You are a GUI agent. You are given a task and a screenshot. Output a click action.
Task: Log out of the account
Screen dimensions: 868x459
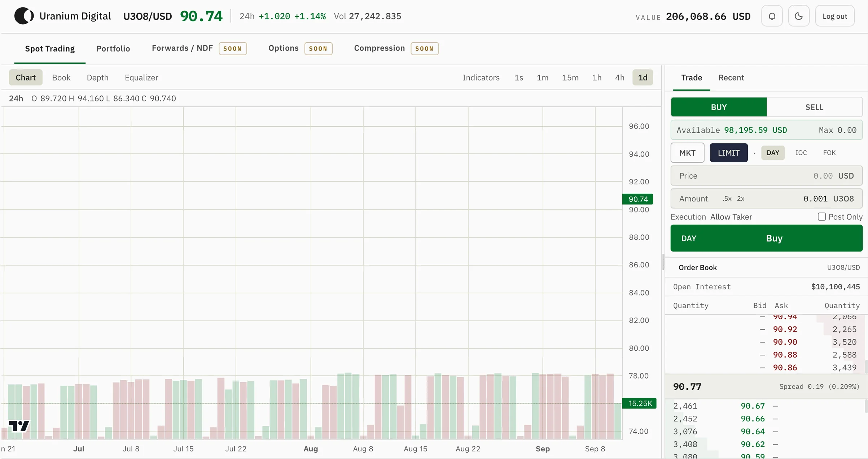pyautogui.click(x=834, y=16)
